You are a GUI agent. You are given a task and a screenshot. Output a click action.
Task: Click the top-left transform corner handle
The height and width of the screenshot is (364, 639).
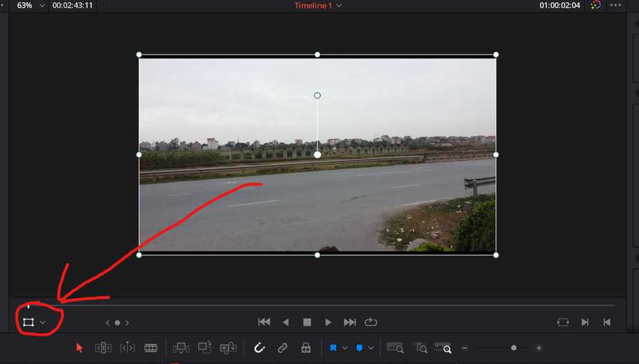click(139, 55)
